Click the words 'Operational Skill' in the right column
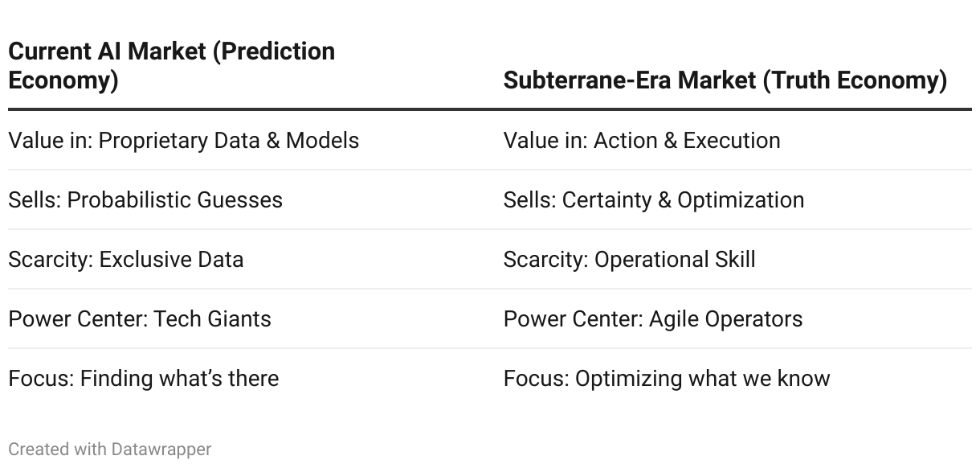980x468 pixels. 676,259
